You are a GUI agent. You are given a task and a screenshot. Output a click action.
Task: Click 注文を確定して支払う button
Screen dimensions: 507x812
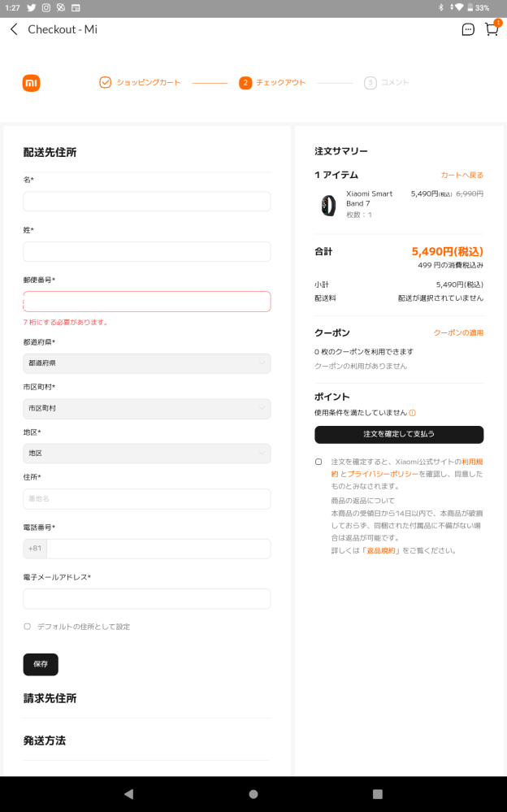(399, 434)
